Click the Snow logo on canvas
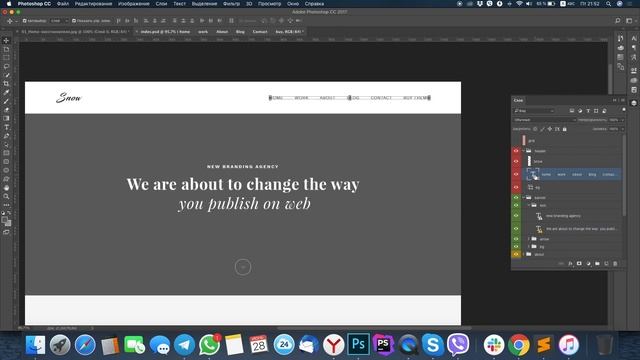Screen dimensions: 640x360 [69, 97]
